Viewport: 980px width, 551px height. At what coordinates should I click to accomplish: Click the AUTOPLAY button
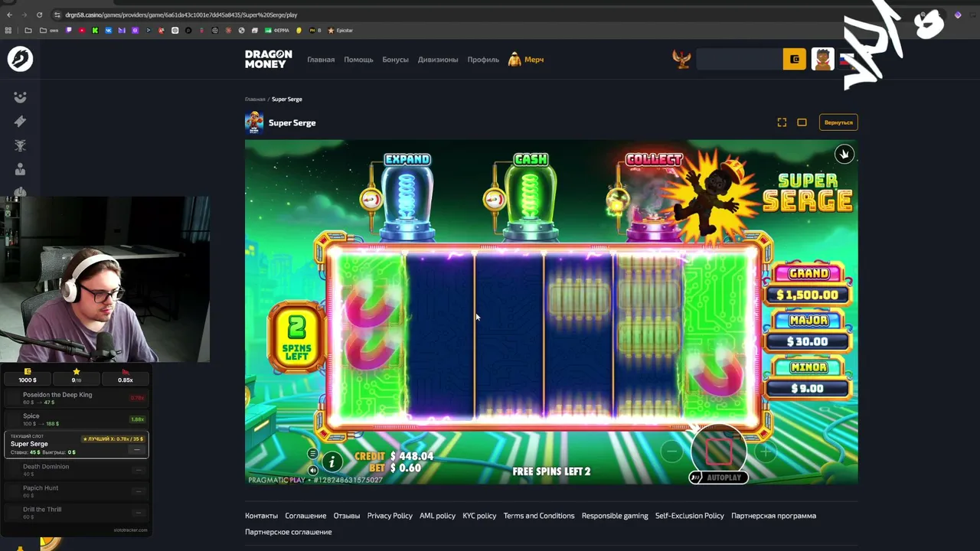717,478
